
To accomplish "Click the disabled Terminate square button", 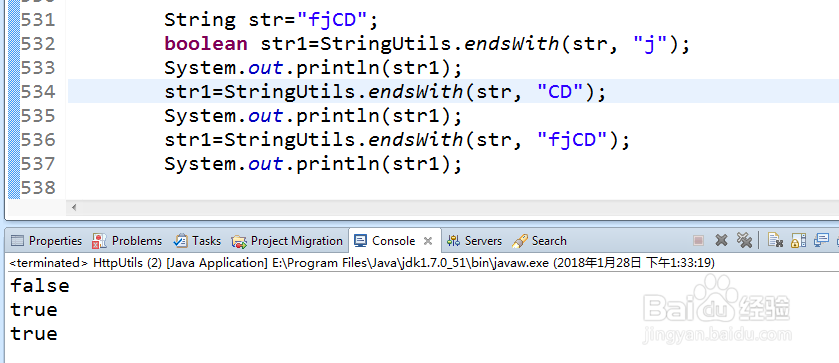I will [x=698, y=241].
